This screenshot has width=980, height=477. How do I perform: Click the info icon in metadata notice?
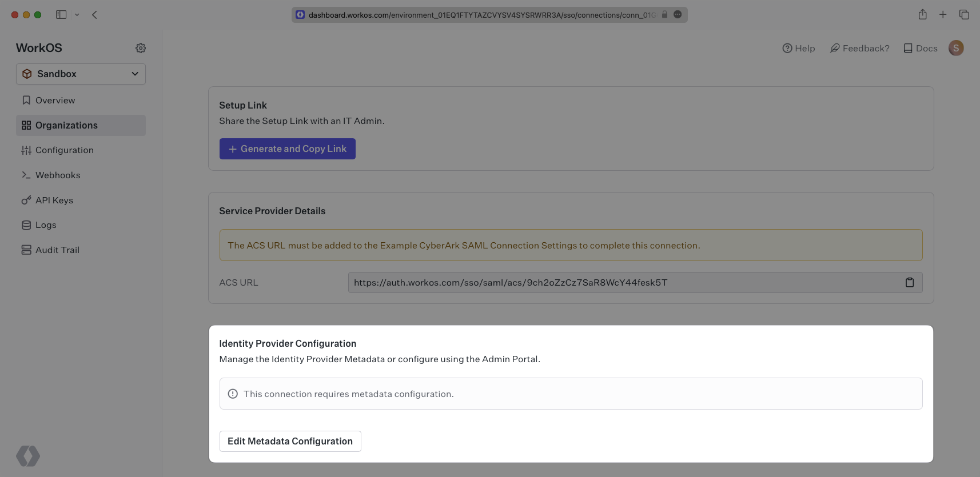[233, 394]
